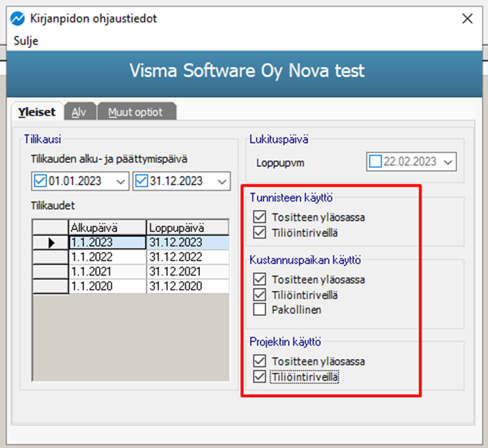The image size is (488, 448).
Task: Select the cell 1.1.2020
Action: coord(107,286)
